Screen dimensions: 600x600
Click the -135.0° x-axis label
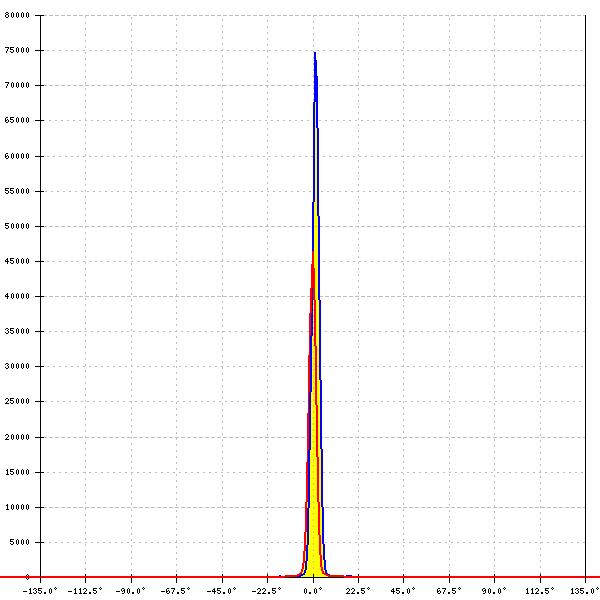[40, 590]
